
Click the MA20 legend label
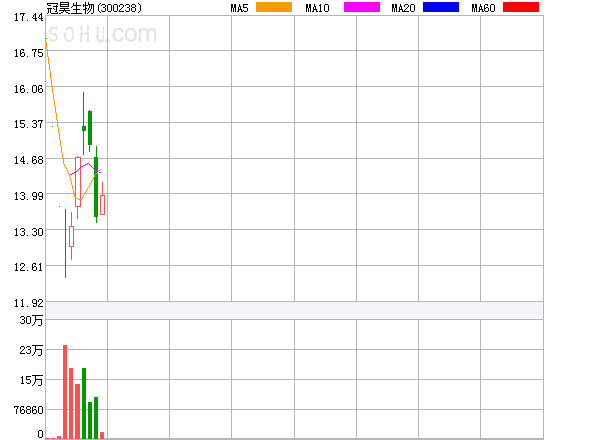(x=403, y=8)
